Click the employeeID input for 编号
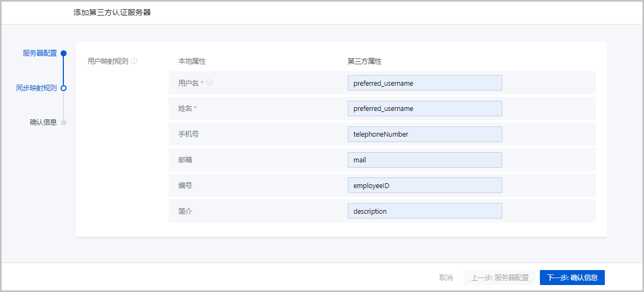 [425, 185]
